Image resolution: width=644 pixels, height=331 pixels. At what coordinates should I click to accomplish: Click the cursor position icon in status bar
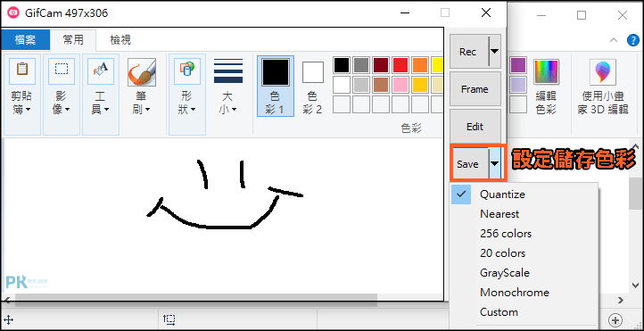tap(9, 319)
